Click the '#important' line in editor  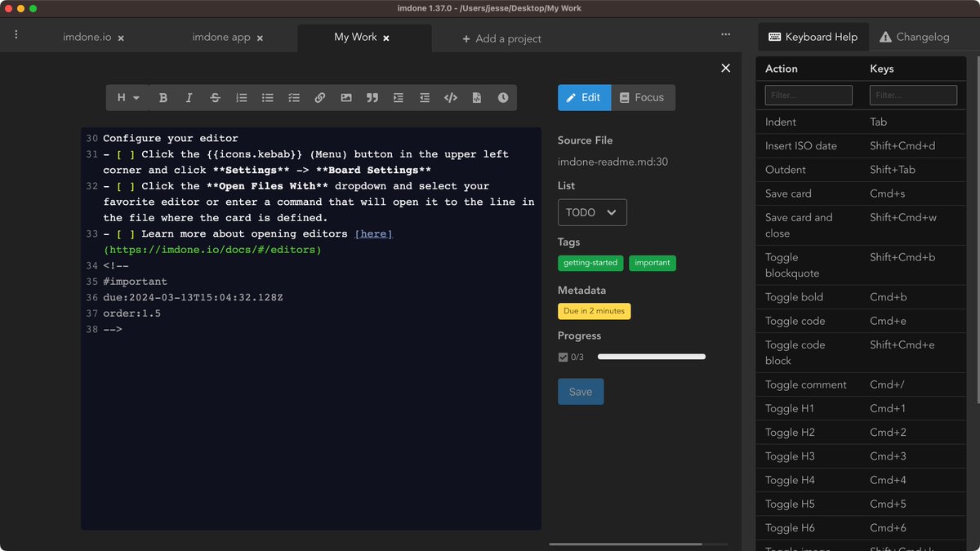(x=135, y=282)
